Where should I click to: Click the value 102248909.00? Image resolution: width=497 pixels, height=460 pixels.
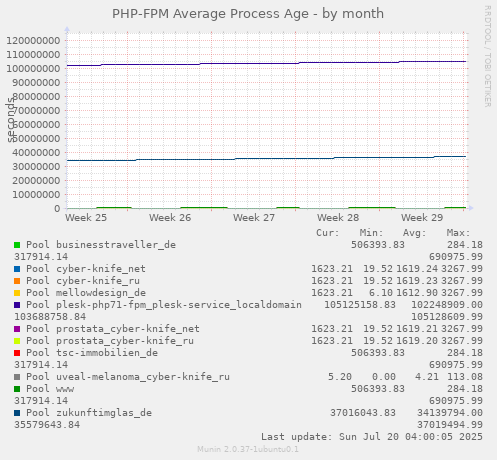447,305
